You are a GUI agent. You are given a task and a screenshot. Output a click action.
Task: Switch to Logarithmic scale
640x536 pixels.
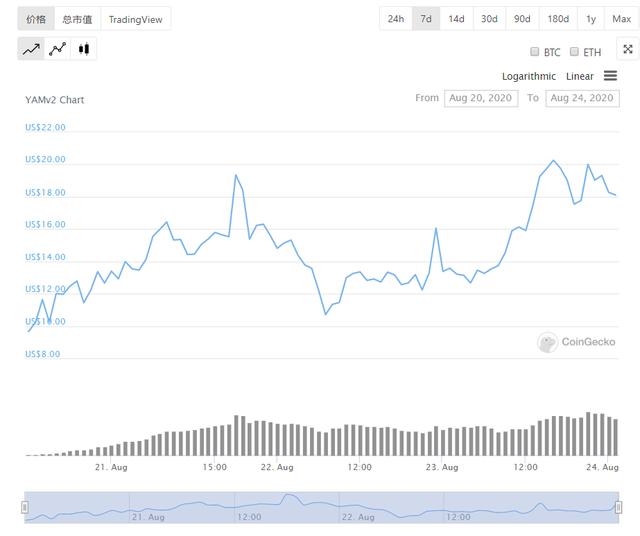529,76
